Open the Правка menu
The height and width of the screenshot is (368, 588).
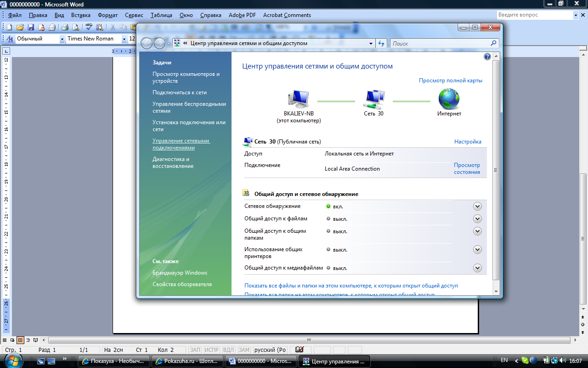coord(38,15)
